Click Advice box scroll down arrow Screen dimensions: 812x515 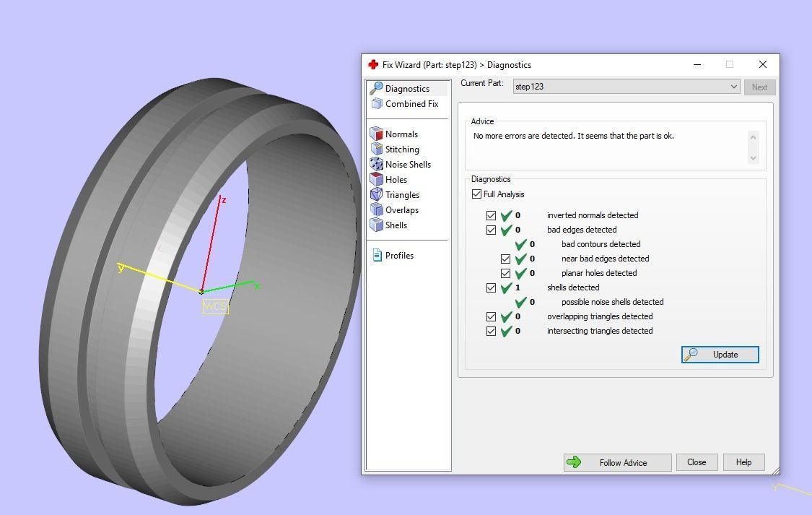(754, 158)
